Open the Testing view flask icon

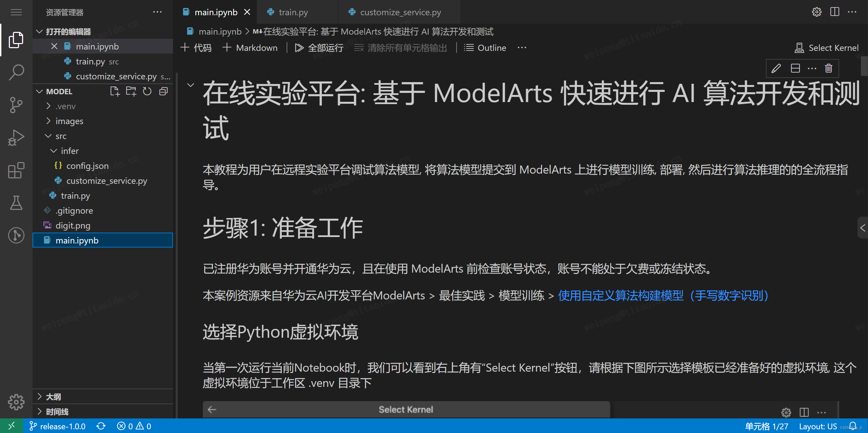tap(16, 203)
